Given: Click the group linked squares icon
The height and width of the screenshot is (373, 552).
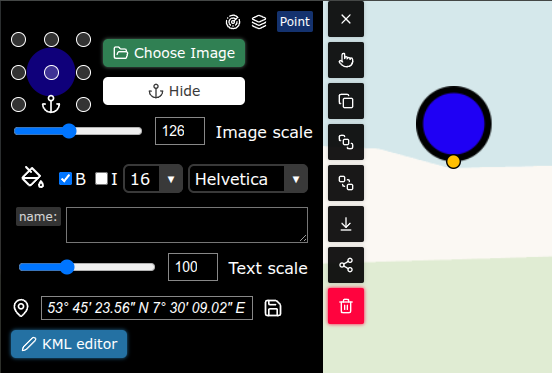Looking at the screenshot, I should click(x=346, y=142).
